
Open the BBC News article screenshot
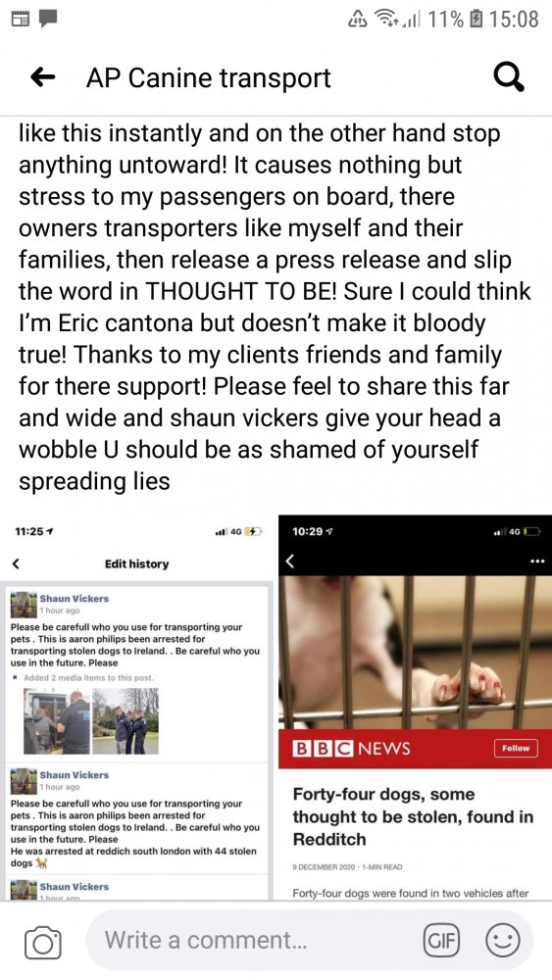[415, 707]
